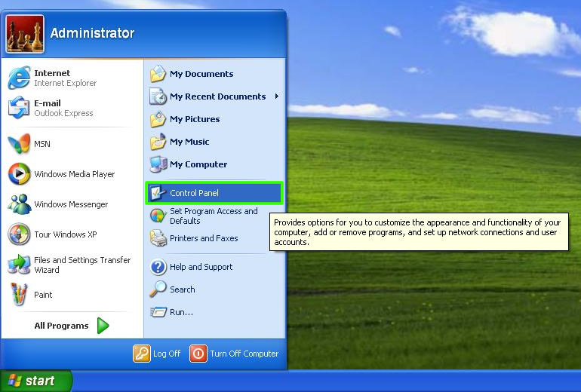
Task: Open the All Programs label
Action: coord(62,326)
